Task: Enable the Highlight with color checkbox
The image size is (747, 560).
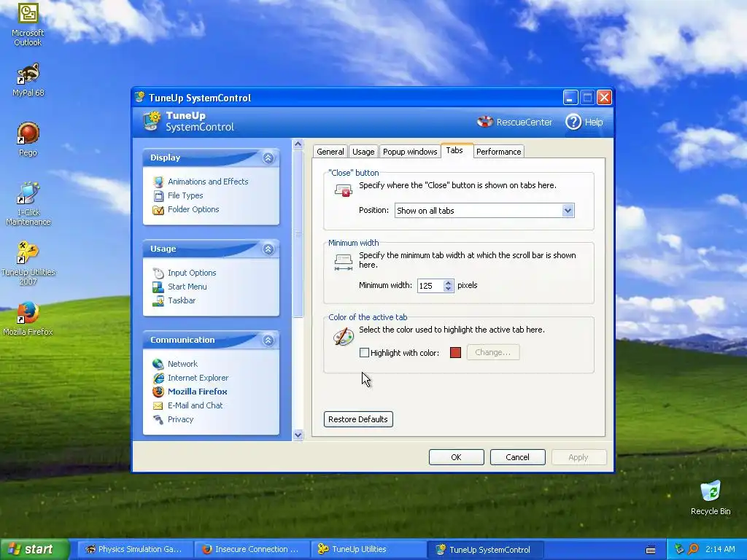Action: pyautogui.click(x=364, y=352)
